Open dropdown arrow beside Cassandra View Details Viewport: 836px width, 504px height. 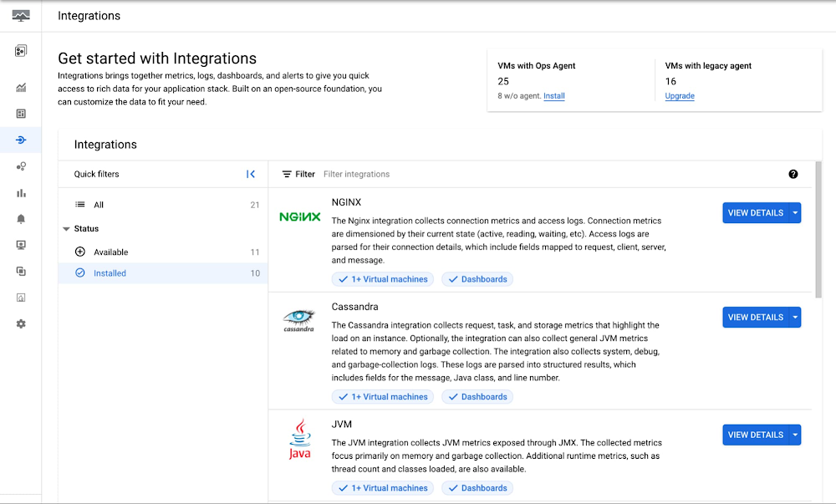pos(795,318)
